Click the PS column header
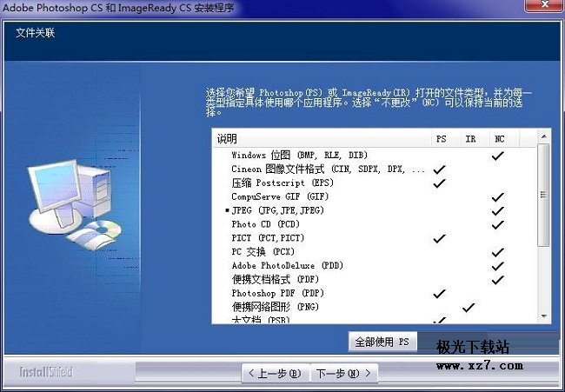Screen dimensions: 565x392 [x=446, y=139]
